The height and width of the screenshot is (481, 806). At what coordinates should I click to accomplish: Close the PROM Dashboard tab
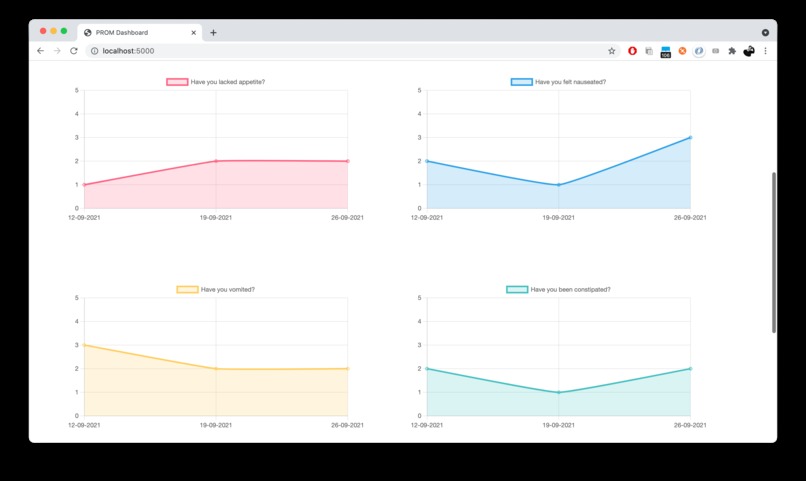click(x=193, y=32)
